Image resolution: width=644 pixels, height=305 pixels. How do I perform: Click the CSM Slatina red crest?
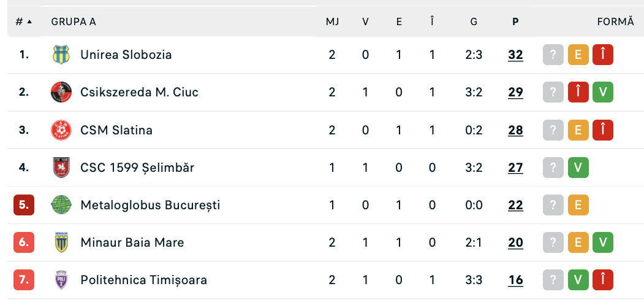click(x=61, y=130)
